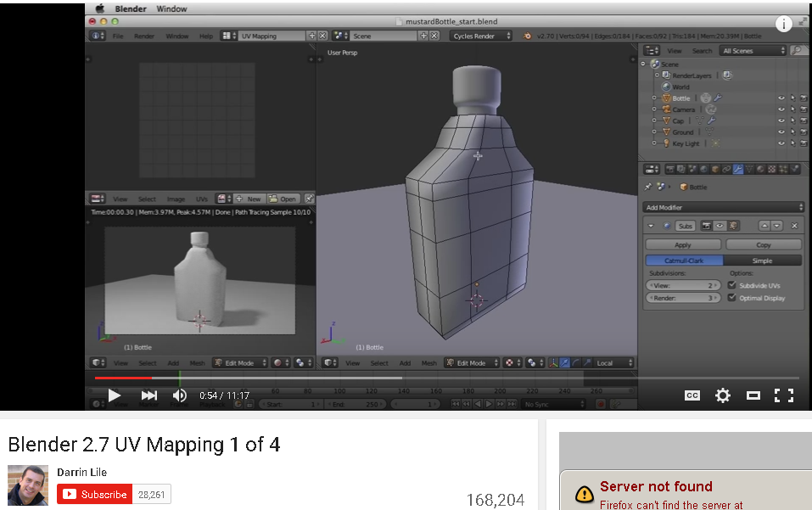
Task: Click Open image button in UV editor
Action: (283, 199)
